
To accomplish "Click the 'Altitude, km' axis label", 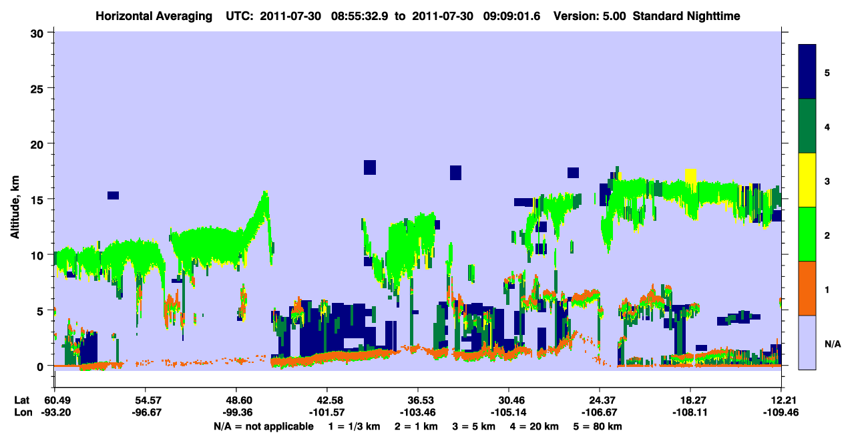I will coord(15,208).
